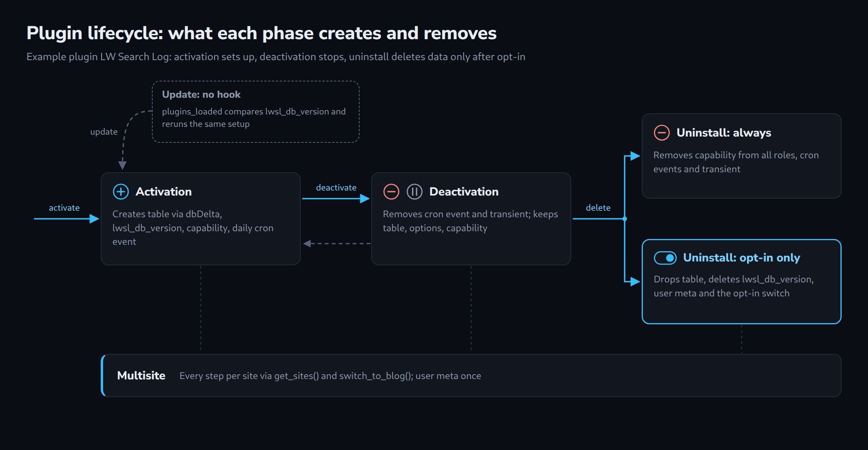Click the 'Update: no hook' heading
Image resolution: width=868 pixels, height=450 pixels.
point(201,95)
